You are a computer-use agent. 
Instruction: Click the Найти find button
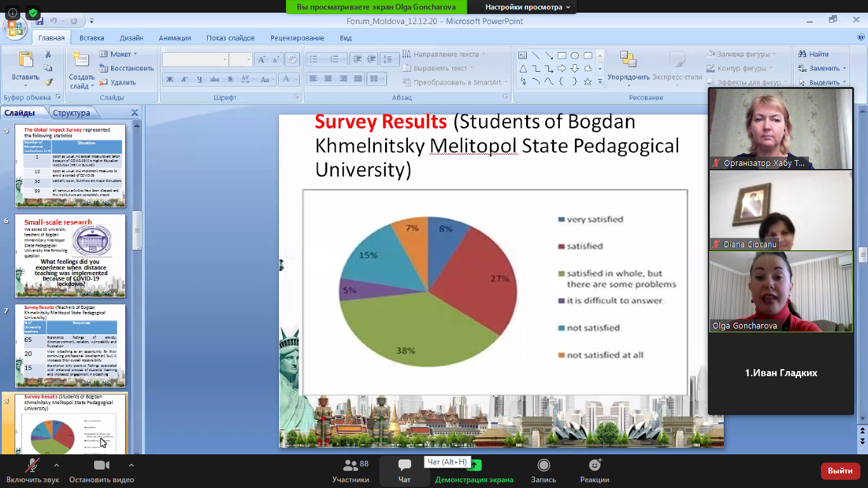(x=814, y=54)
